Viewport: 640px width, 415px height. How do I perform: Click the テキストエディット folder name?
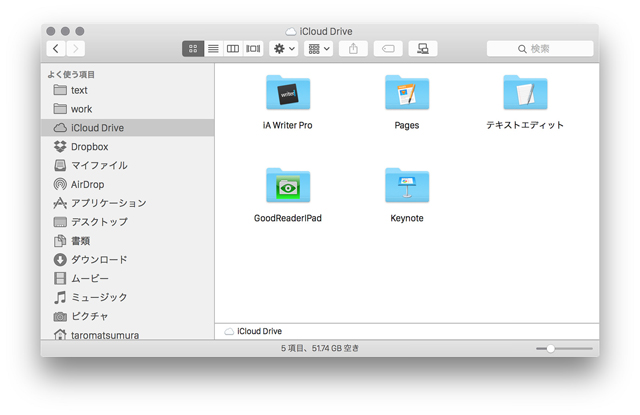click(525, 125)
